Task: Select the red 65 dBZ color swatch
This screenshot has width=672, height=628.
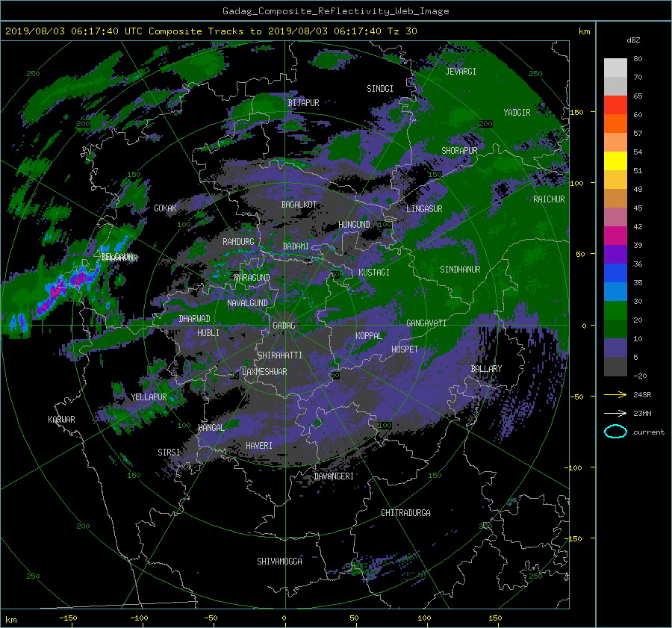Action: 615,105
